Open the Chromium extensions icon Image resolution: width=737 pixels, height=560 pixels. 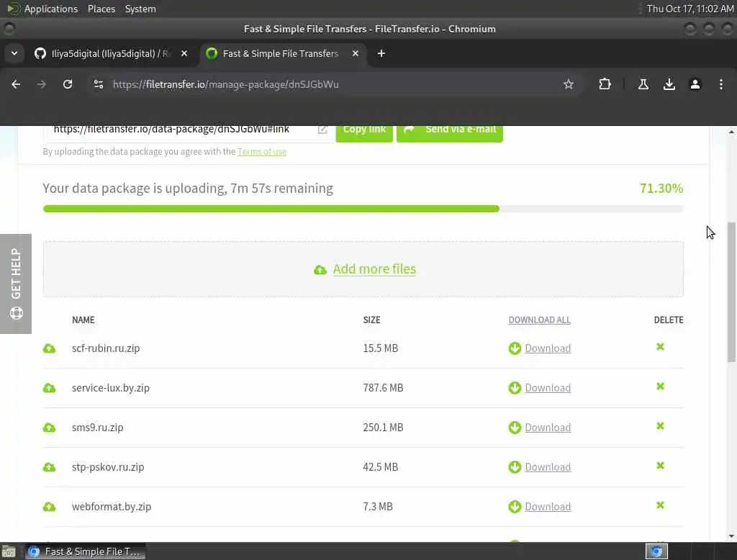605,84
